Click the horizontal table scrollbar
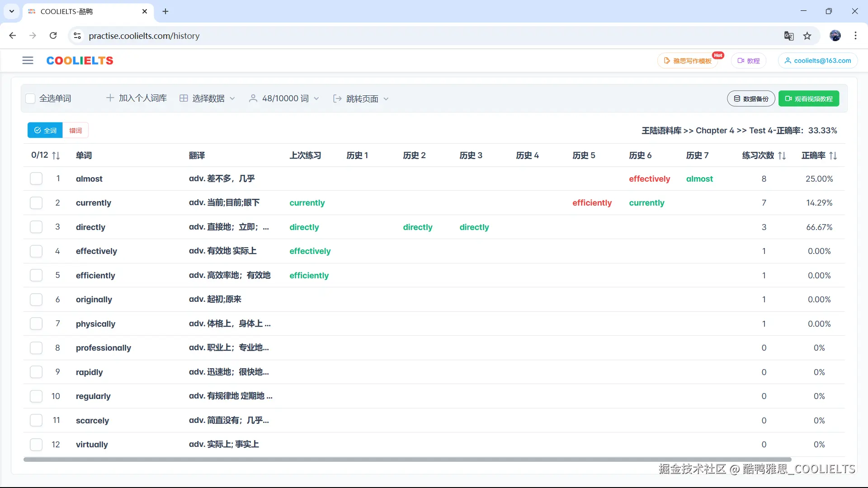868x488 pixels. (407, 460)
